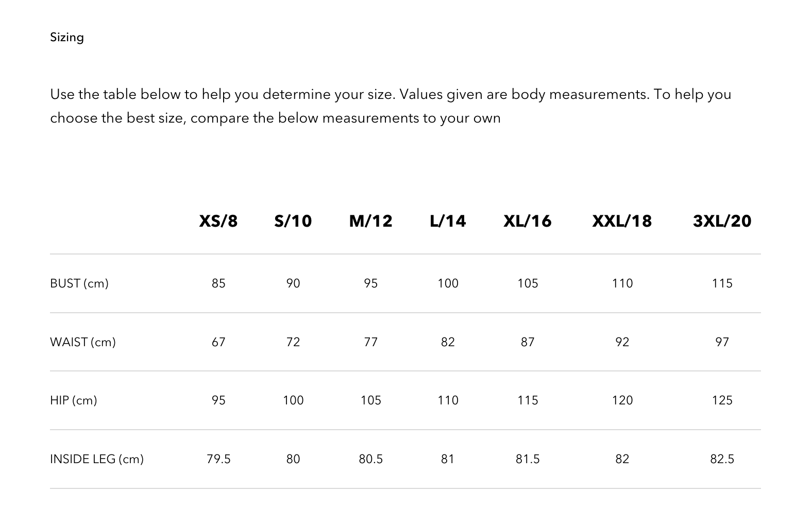Select the S/10 column header
Image resolution: width=812 pixels, height=509 pixels.
click(293, 221)
